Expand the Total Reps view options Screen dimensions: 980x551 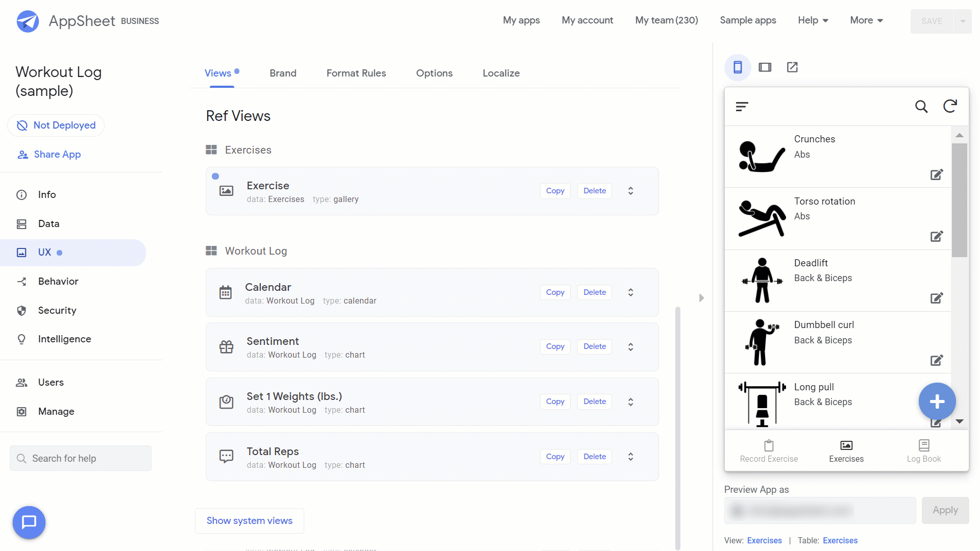[631, 456]
